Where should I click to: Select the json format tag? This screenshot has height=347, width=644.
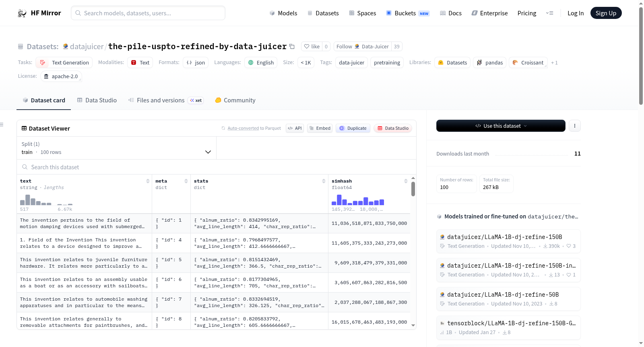coord(196,62)
